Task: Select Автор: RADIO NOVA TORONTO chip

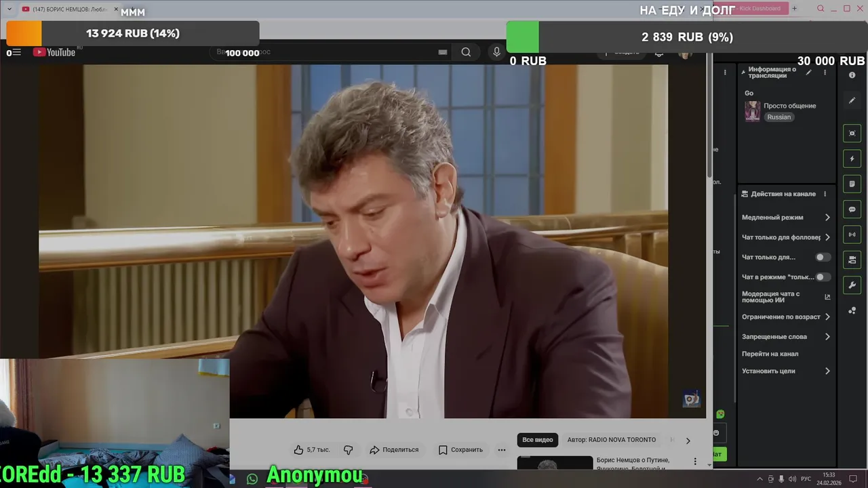Action: [612, 440]
